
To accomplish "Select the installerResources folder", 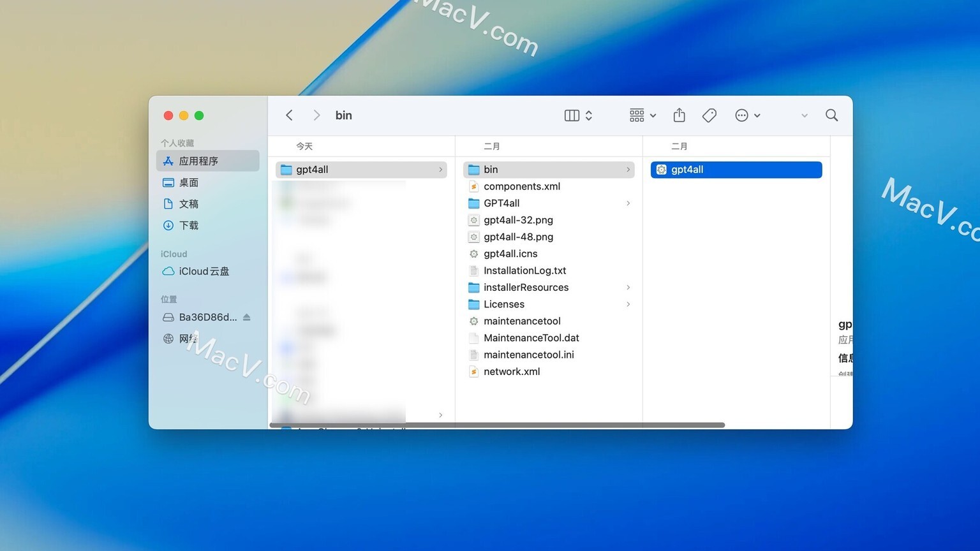I will click(x=549, y=288).
